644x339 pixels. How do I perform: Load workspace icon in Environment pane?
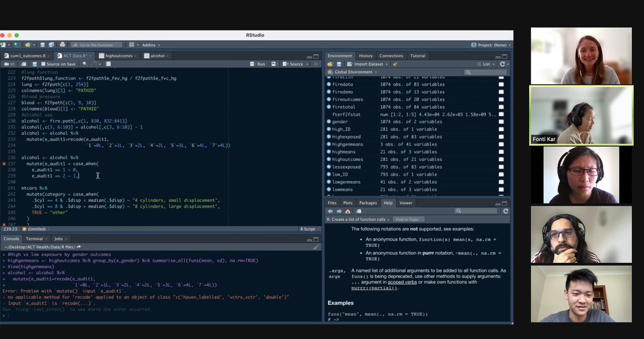(331, 64)
